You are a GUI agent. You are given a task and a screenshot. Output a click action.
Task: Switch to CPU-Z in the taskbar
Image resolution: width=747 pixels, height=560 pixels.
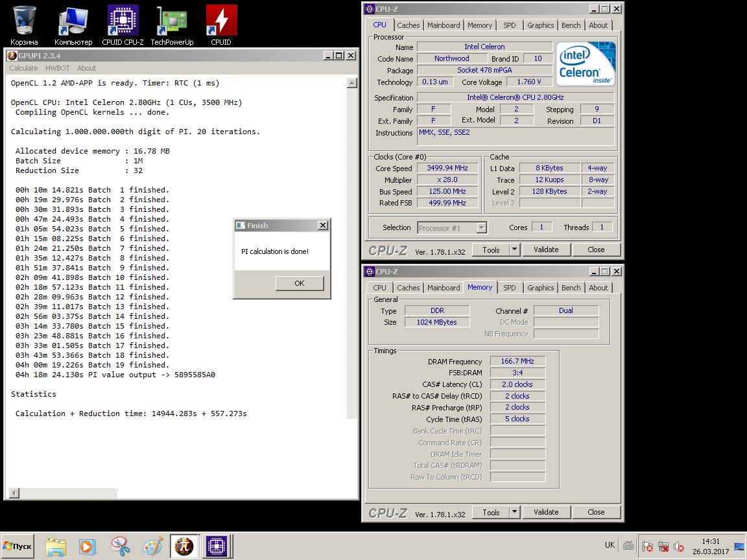[x=217, y=546]
